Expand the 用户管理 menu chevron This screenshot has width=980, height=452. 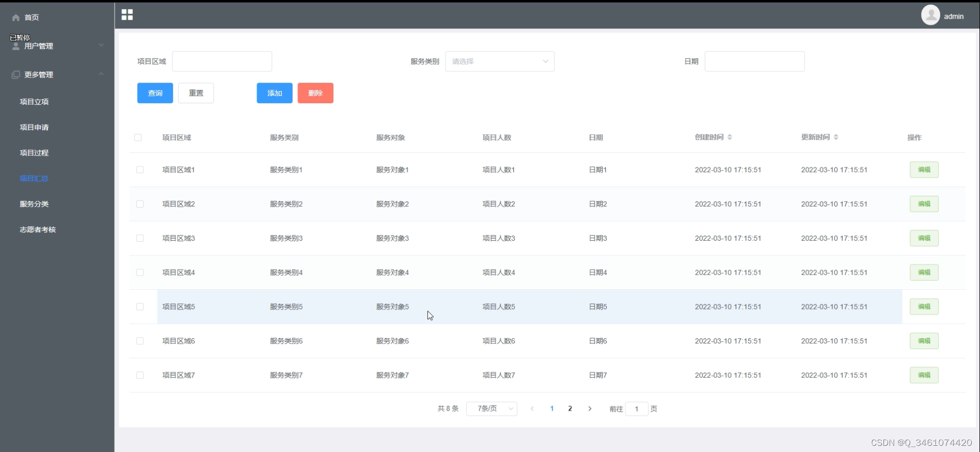[101, 45]
